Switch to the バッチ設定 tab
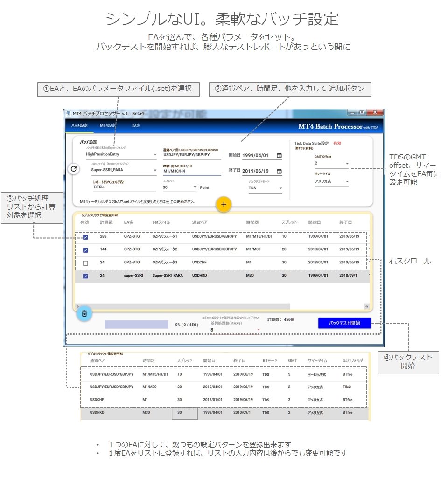This screenshot has height=477, width=448. (79, 125)
